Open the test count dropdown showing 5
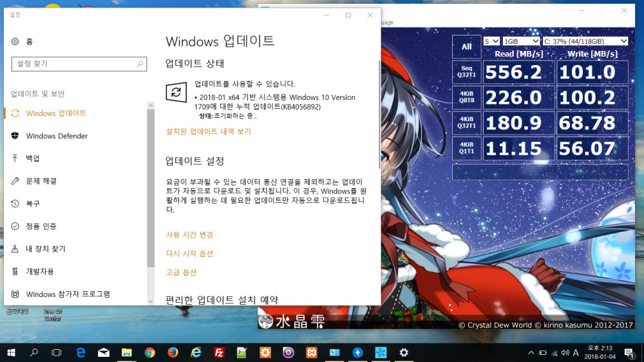 click(491, 41)
